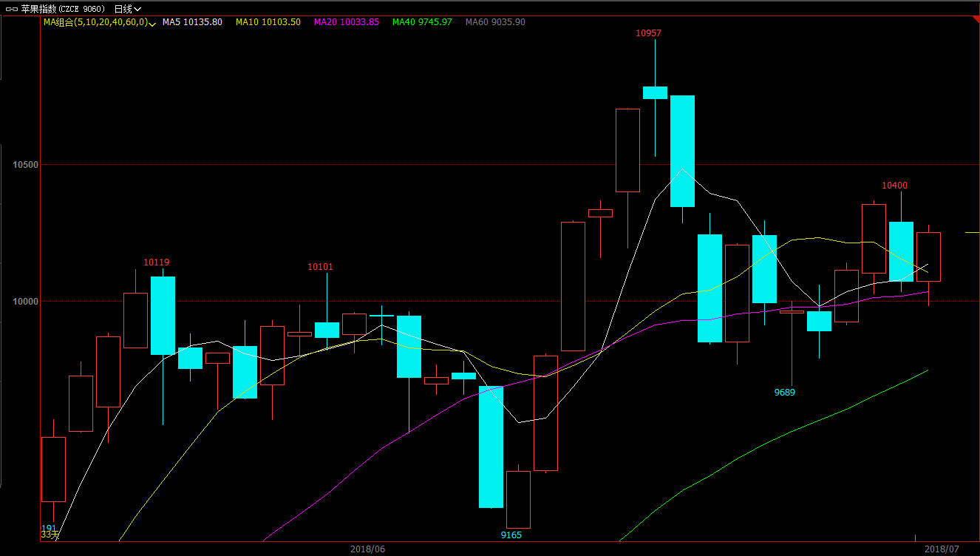Click the red corner triangle at chart top-right
980x556 pixels.
(976, 21)
